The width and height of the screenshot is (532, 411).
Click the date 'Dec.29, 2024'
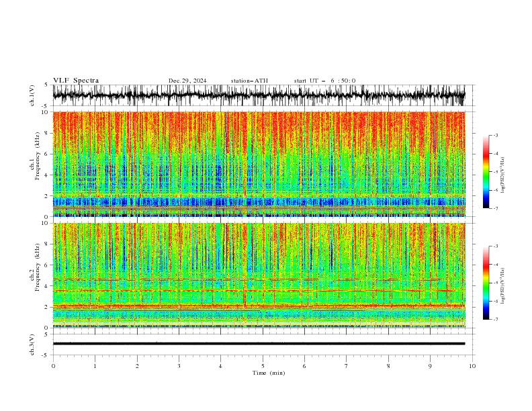coord(187,81)
